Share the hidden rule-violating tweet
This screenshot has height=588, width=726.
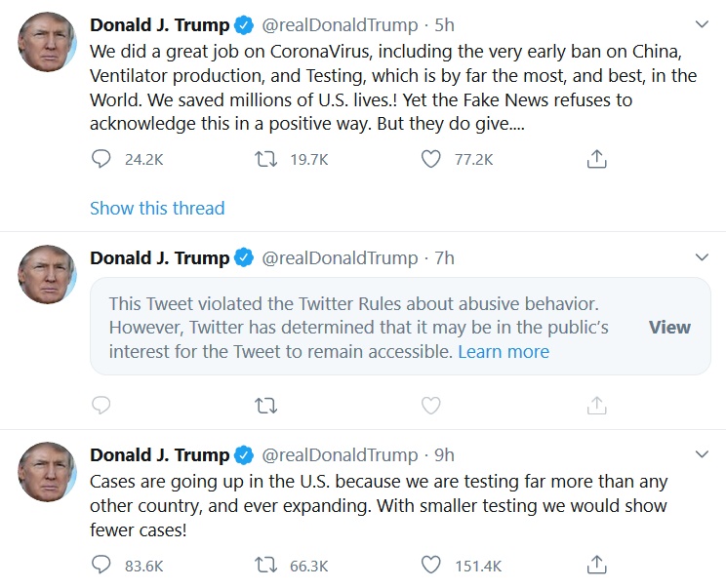[597, 405]
